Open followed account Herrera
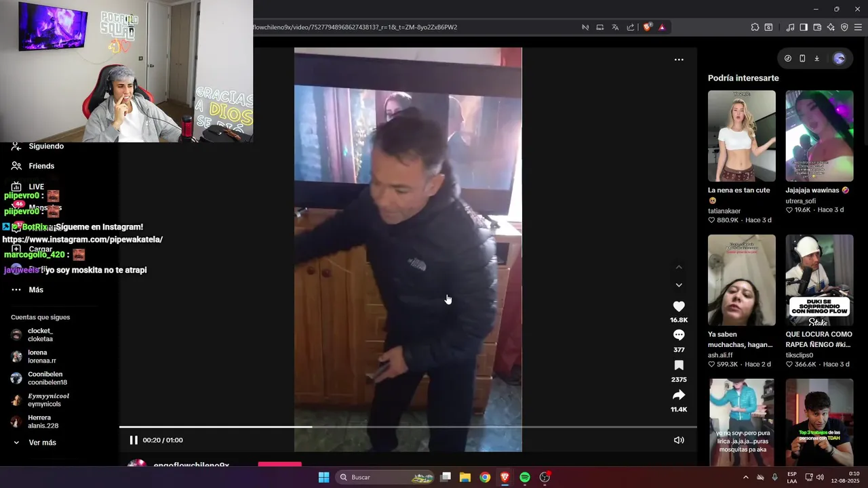 coord(43,422)
